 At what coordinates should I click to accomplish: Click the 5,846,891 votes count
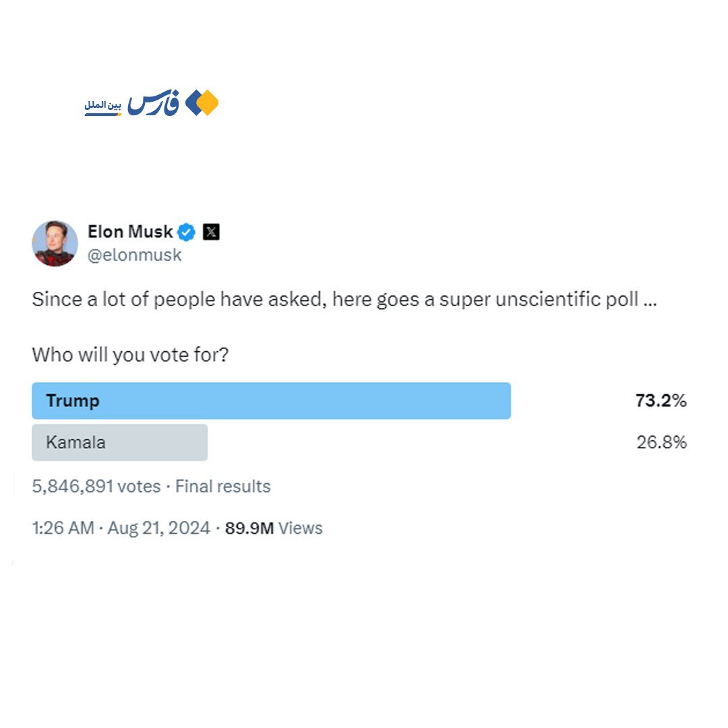tap(96, 487)
